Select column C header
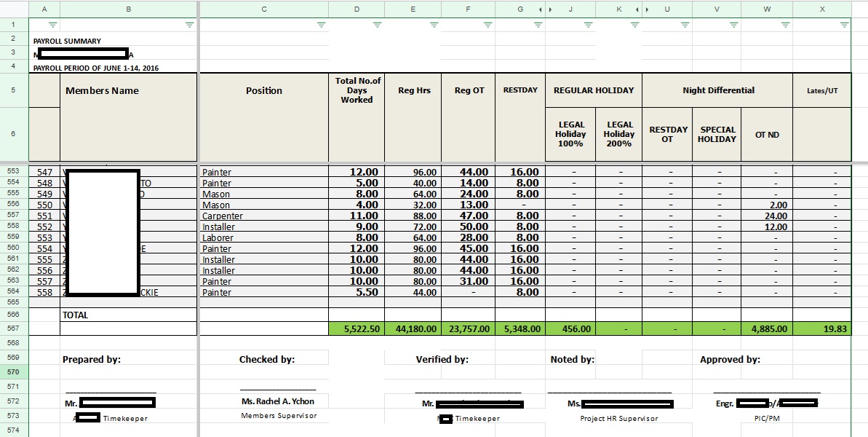The width and height of the screenshot is (868, 437). pyautogui.click(x=264, y=9)
